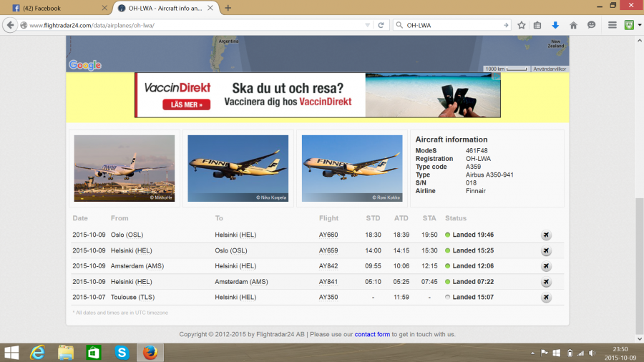Show hidden system tray icons
Image resolution: width=644 pixels, height=362 pixels.
point(532,353)
